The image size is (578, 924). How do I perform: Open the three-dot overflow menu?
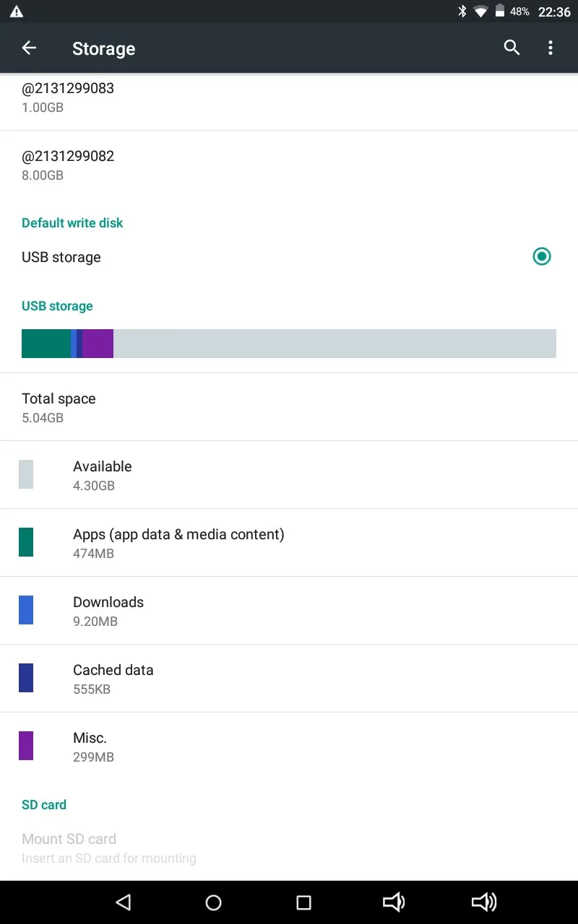click(551, 48)
